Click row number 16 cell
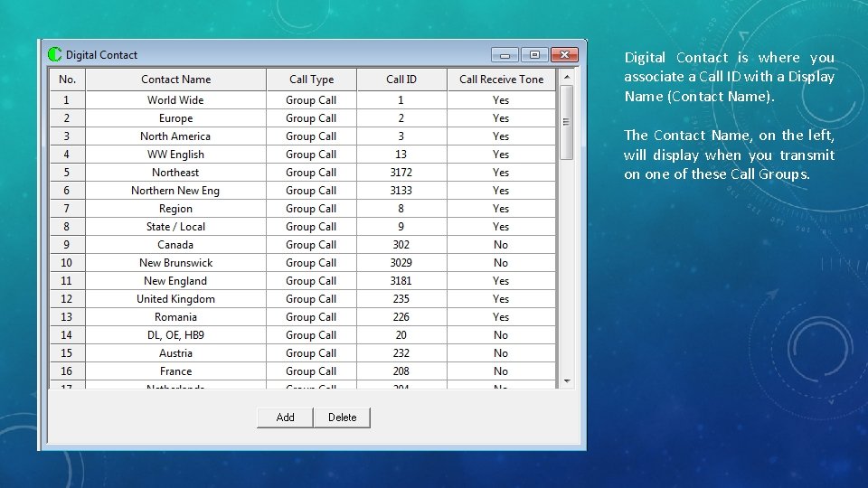 (67, 371)
